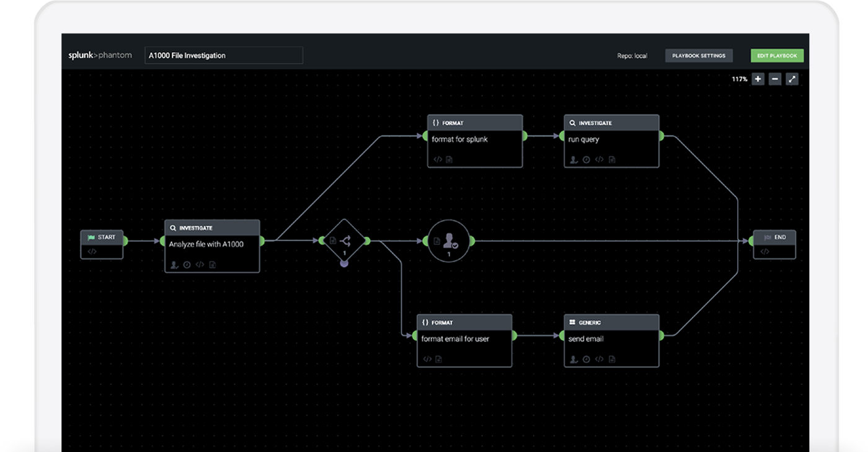
Task: Click magnifier icon on run query block
Action: (572, 123)
